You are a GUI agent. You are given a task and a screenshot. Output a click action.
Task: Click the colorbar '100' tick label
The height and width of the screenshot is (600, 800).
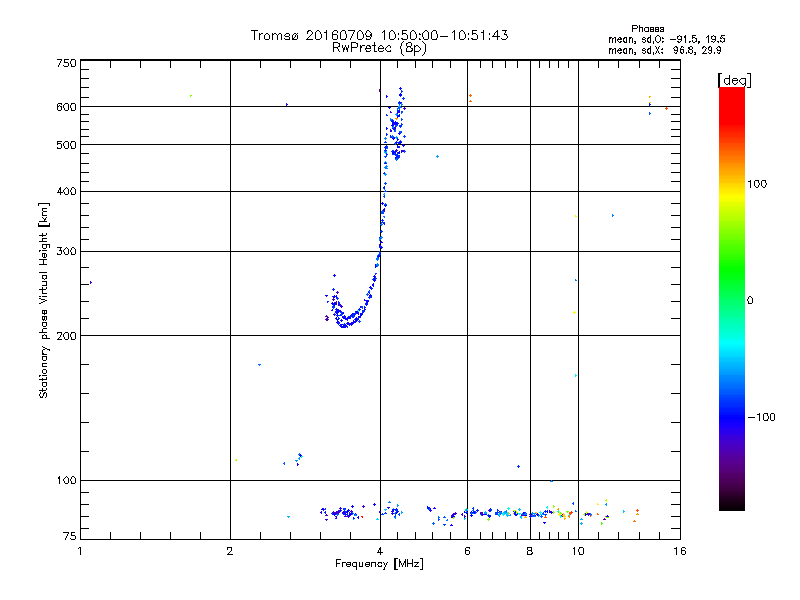point(757,184)
